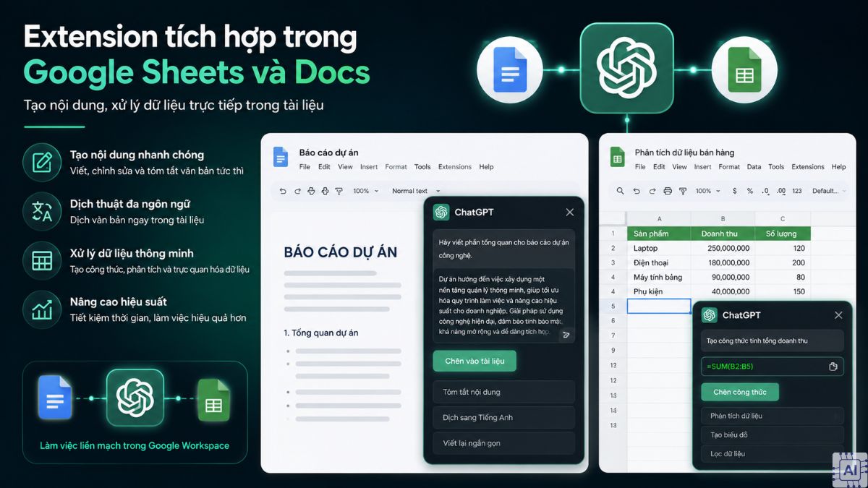The image size is (868, 488).
Task: Undo the last action in the Sheets toolbar
Action: (637, 191)
